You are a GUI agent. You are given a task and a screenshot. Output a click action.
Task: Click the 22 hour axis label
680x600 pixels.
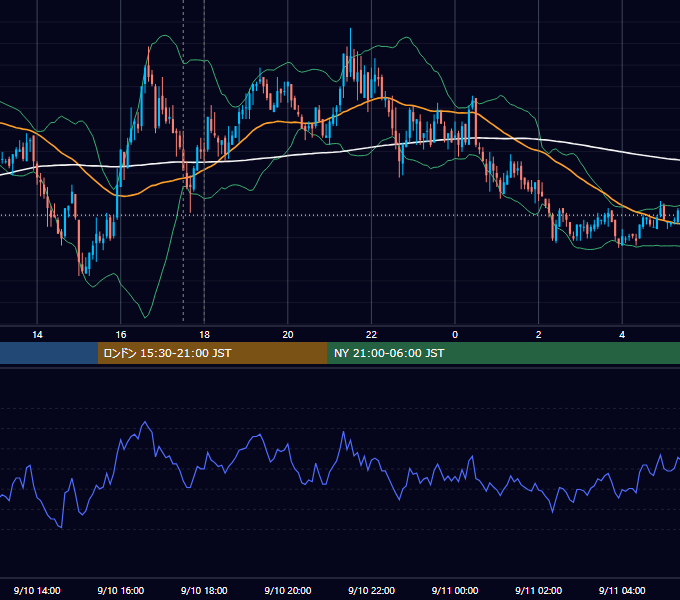pos(371,335)
